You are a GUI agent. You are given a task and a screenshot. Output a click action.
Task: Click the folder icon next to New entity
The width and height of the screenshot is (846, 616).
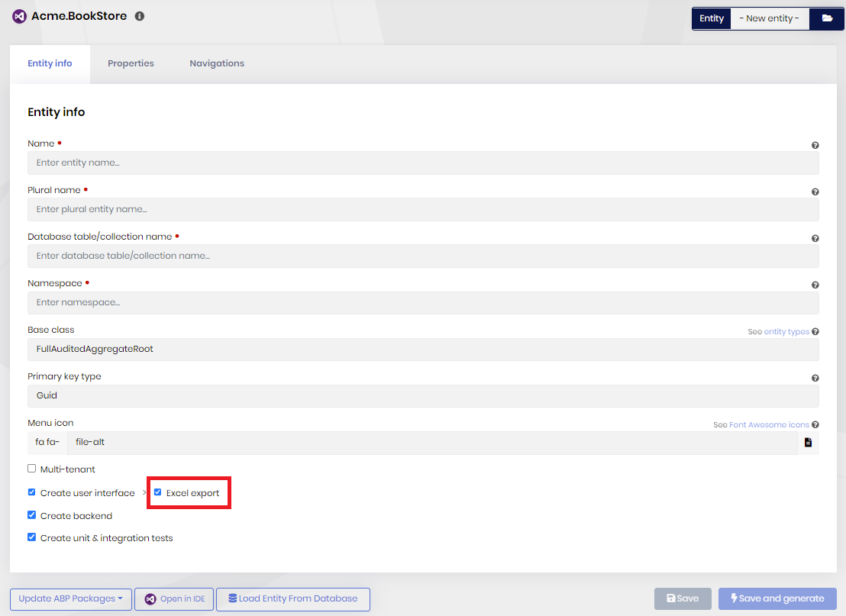click(x=827, y=18)
